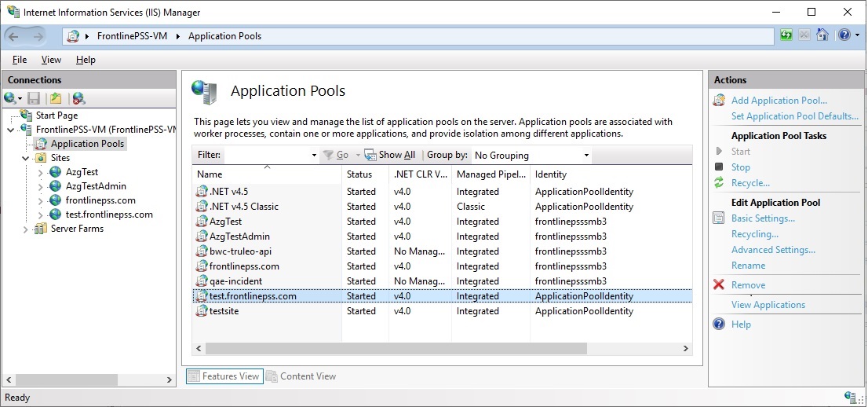Select the AzgTestAdmin application pool row
The width and height of the screenshot is (868, 407).
coord(442,236)
